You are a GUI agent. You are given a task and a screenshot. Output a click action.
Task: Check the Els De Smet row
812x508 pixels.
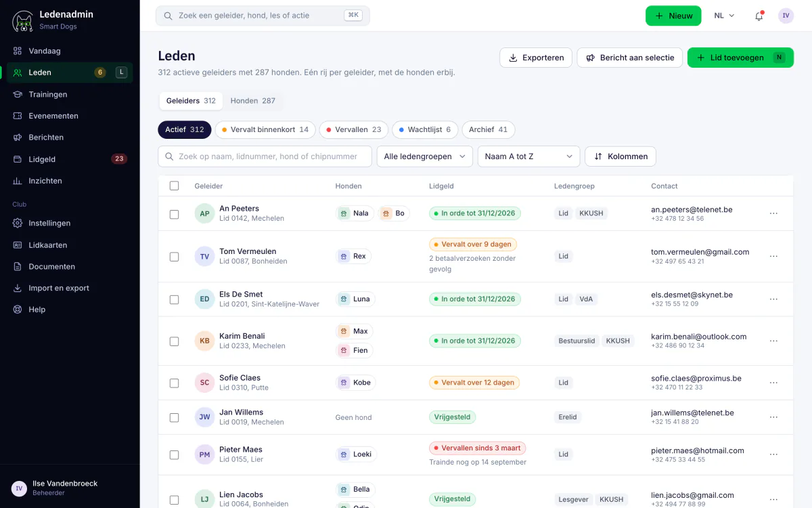point(175,299)
